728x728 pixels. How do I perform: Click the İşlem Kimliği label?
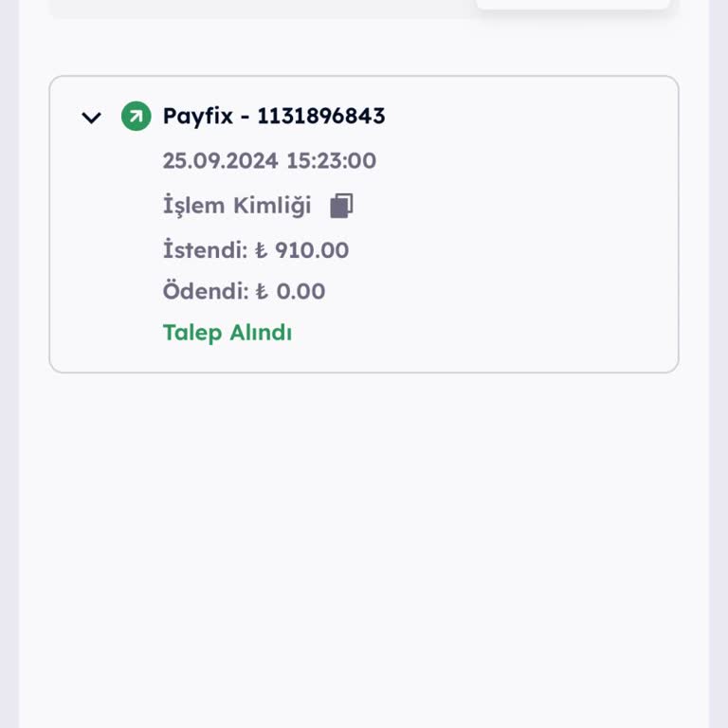[236, 206]
